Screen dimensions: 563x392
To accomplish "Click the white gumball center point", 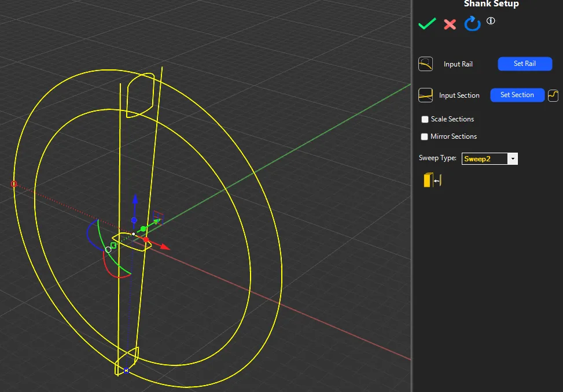I will point(134,234).
